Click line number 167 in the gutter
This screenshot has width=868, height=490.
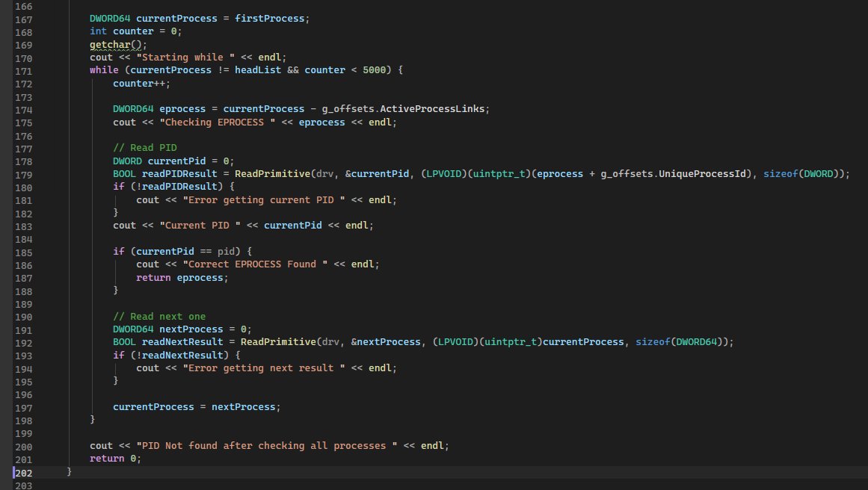tap(23, 19)
